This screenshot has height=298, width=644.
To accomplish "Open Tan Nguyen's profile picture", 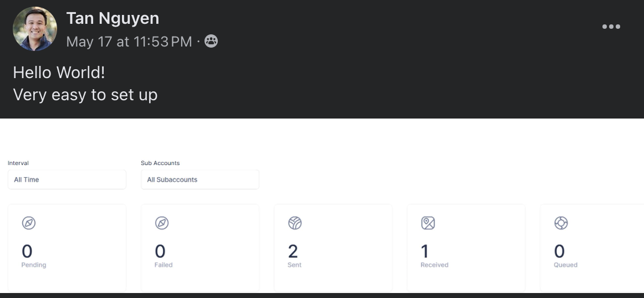I will coord(35,29).
